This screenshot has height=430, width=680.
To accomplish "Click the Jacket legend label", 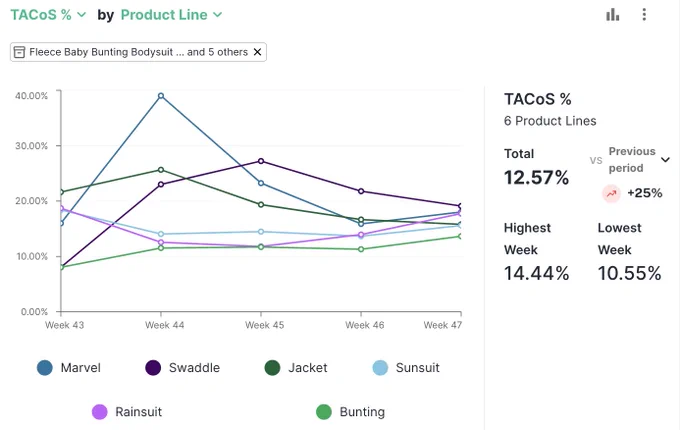I will click(307, 368).
